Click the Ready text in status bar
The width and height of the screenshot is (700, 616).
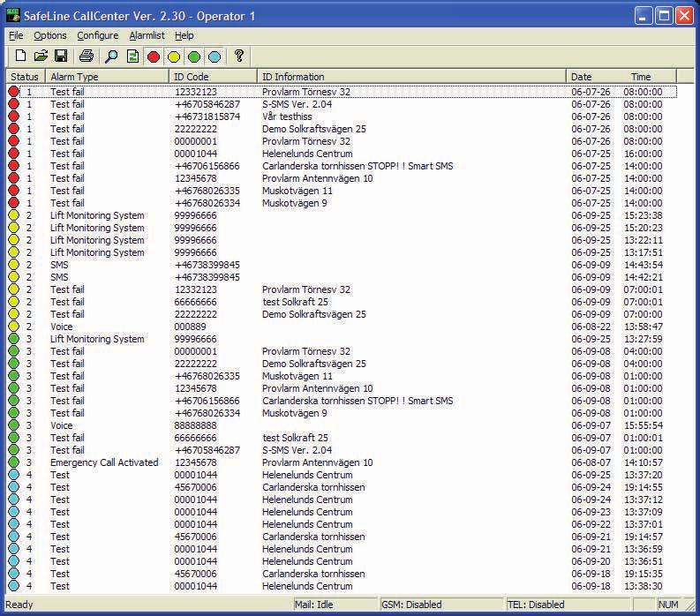tap(19, 605)
